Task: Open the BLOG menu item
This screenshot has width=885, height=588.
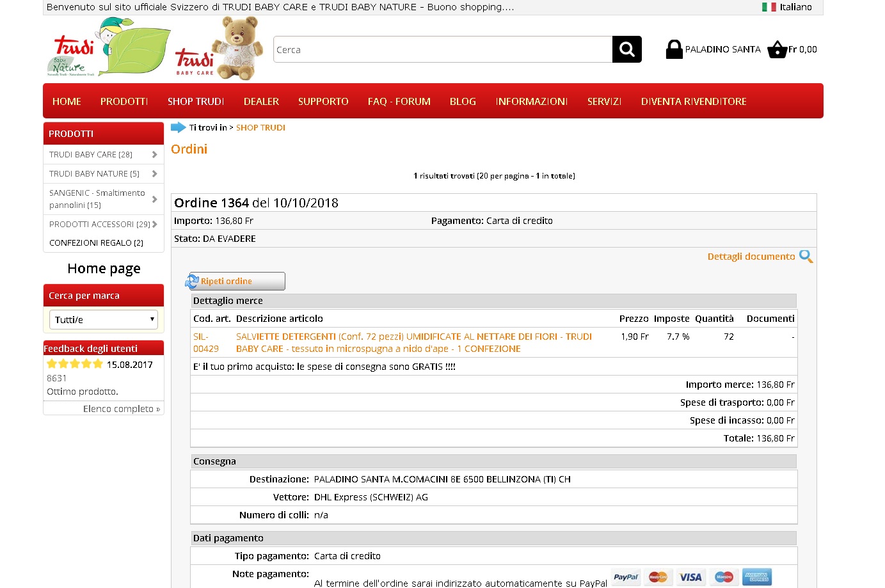Action: click(463, 101)
